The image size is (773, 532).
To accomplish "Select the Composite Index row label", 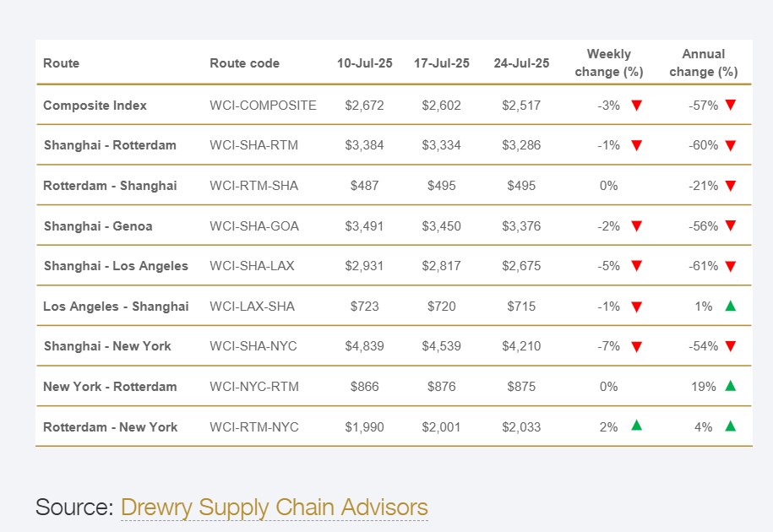I will tap(95, 106).
